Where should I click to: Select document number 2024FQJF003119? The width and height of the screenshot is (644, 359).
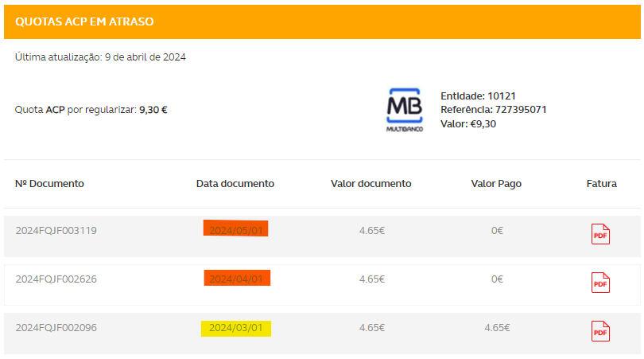56,231
